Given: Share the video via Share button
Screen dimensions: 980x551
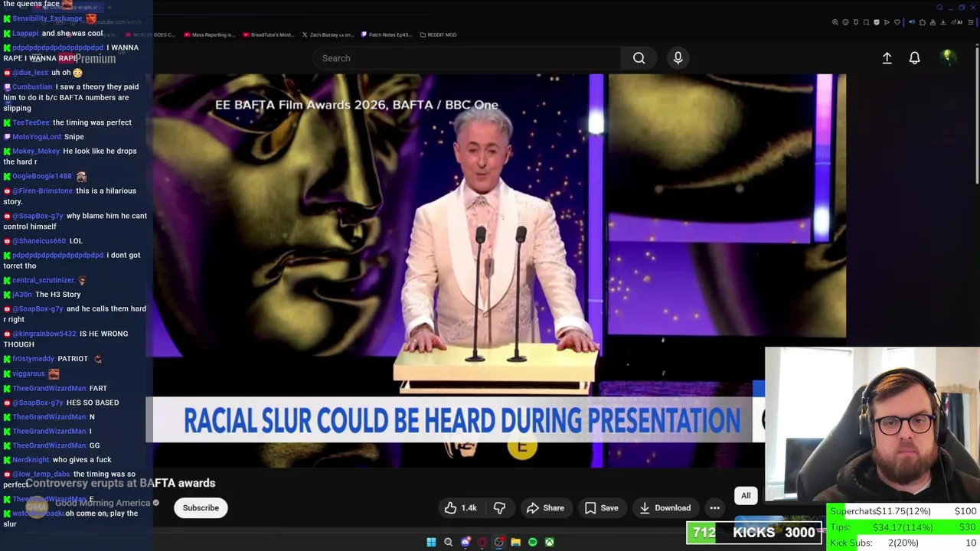Looking at the screenshot, I should click(x=545, y=508).
